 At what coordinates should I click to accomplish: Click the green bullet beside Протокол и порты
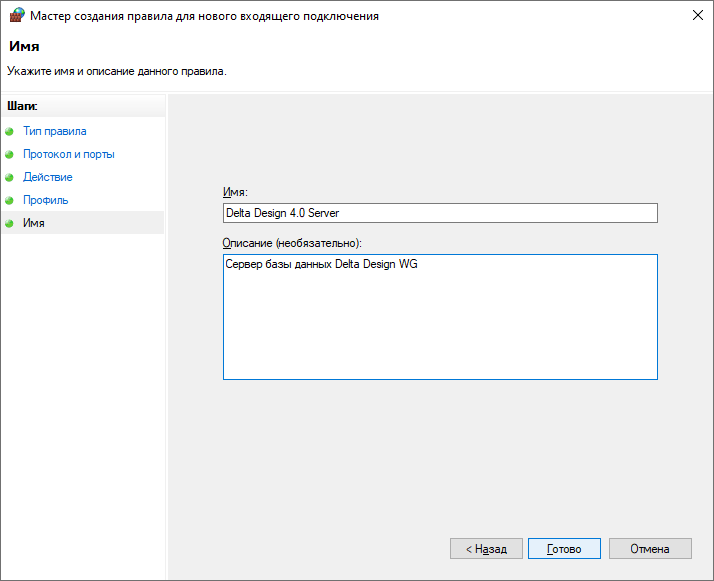(10, 154)
